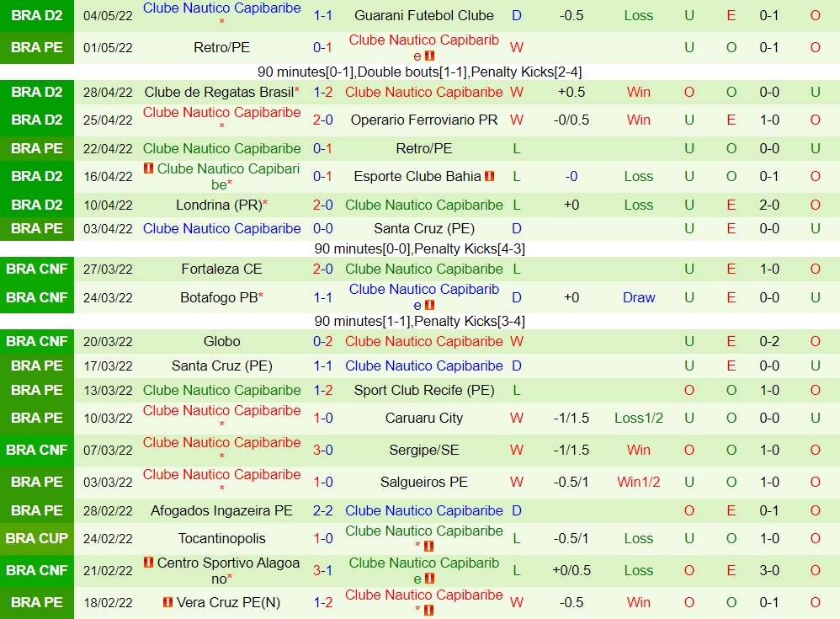Screen dimensions: 840x619
Task: Select the 1-1 score on 04/05/22
Action: point(322,15)
